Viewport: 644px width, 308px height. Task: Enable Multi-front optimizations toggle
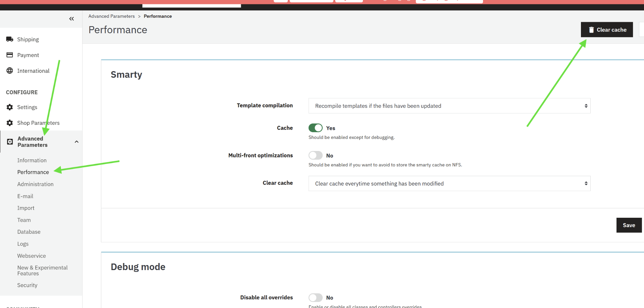tap(316, 155)
